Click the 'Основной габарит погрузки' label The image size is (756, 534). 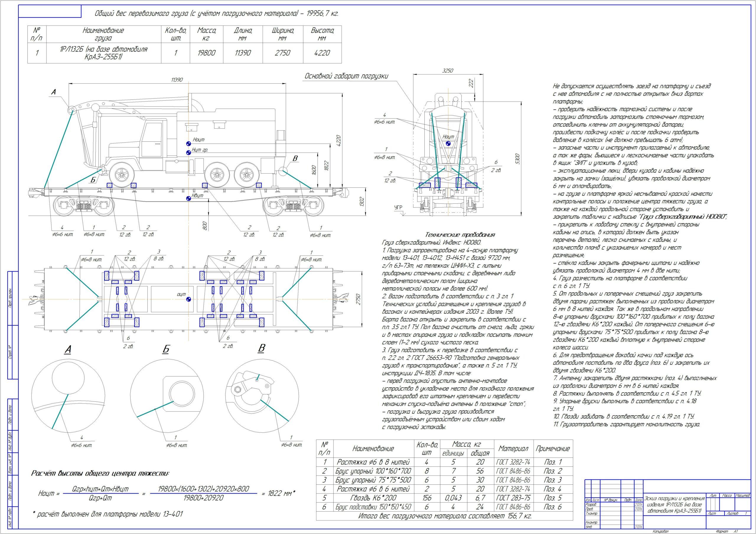pos(346,76)
